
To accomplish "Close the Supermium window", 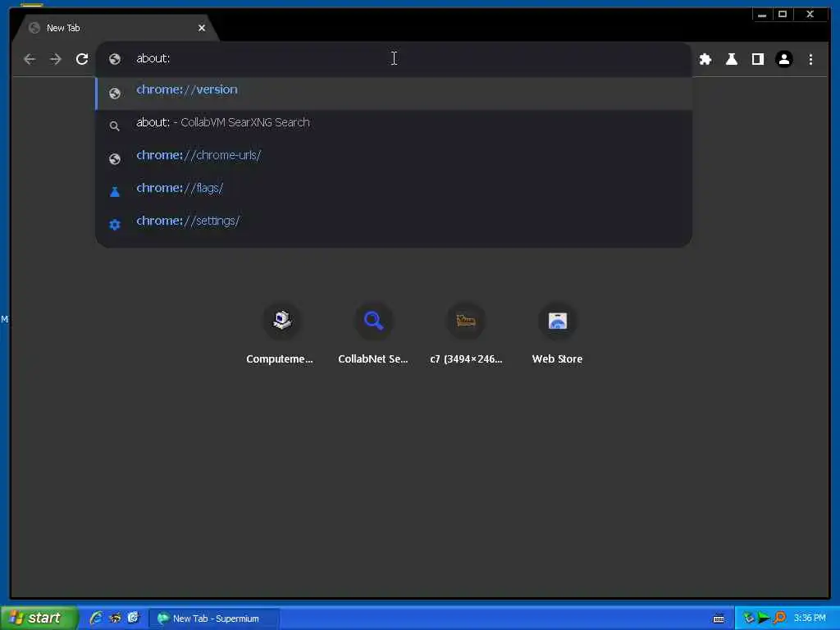I will (810, 15).
